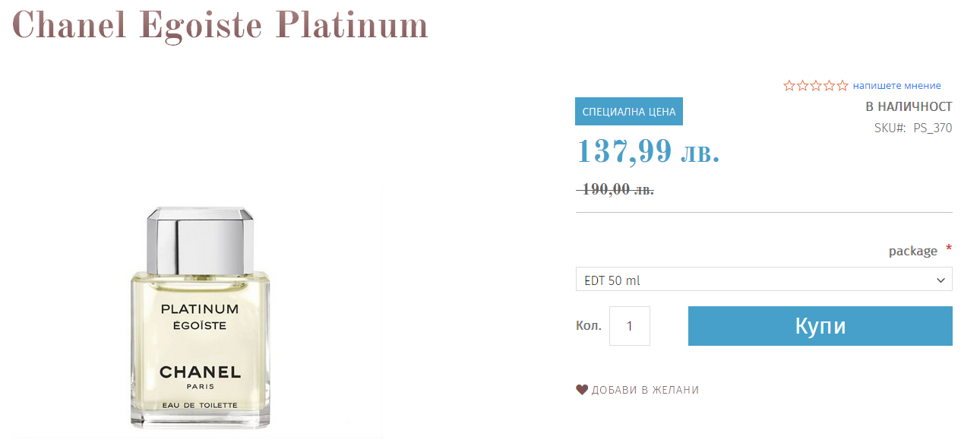Click the fourth rating star
The image size is (980, 440).
(x=829, y=86)
